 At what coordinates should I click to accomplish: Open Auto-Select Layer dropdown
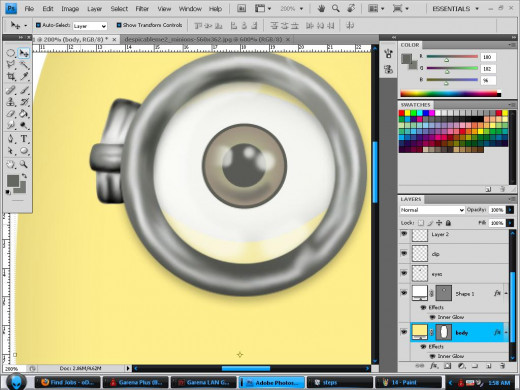(x=90, y=26)
